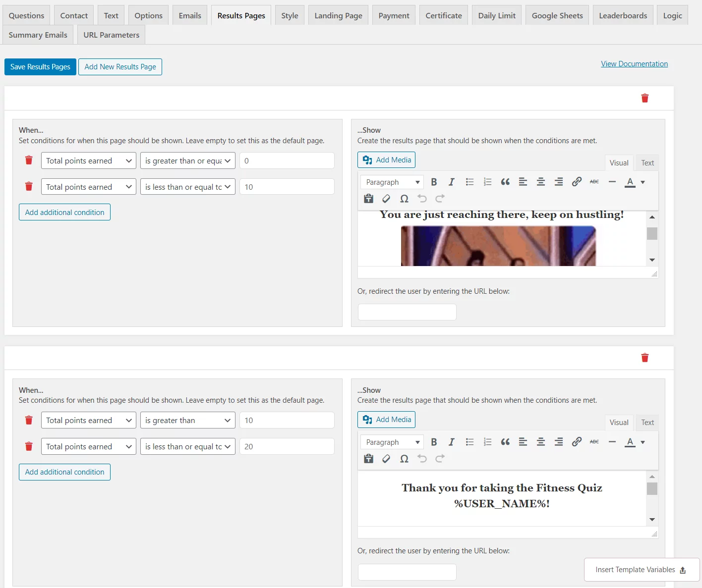Apply blockquote in the first editor
Viewport: 702px width, 588px height.
[x=505, y=182]
